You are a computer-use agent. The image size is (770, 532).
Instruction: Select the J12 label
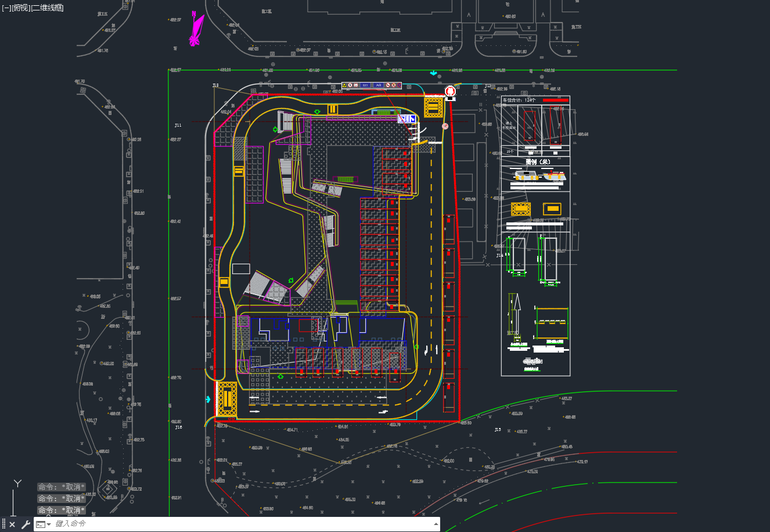click(215, 85)
